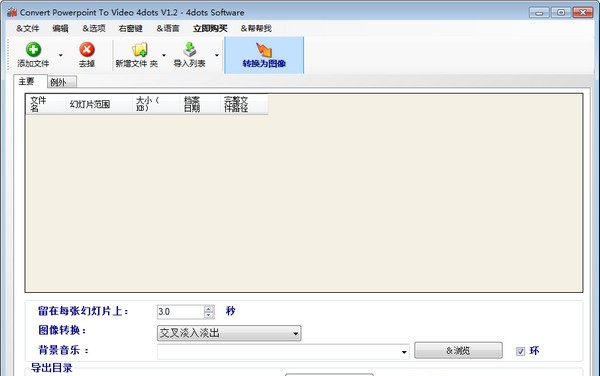Click the green Add File (添加文件) icon
The height and width of the screenshot is (376, 600).
click(x=33, y=50)
